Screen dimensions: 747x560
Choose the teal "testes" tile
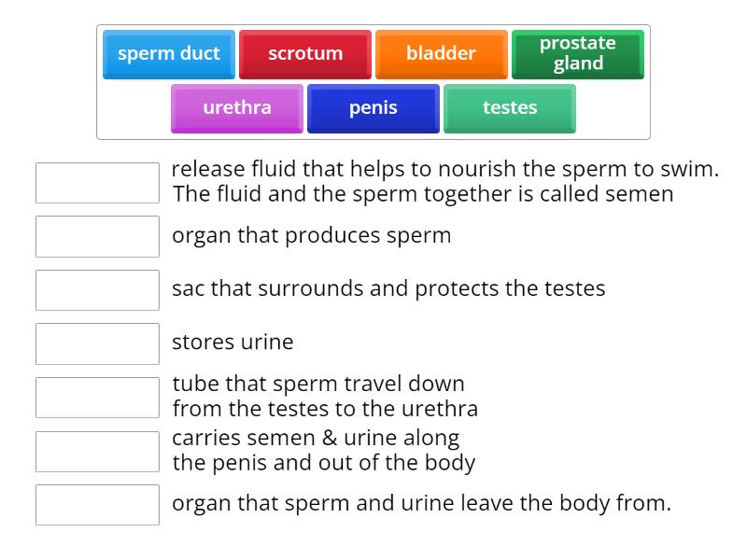pos(510,108)
